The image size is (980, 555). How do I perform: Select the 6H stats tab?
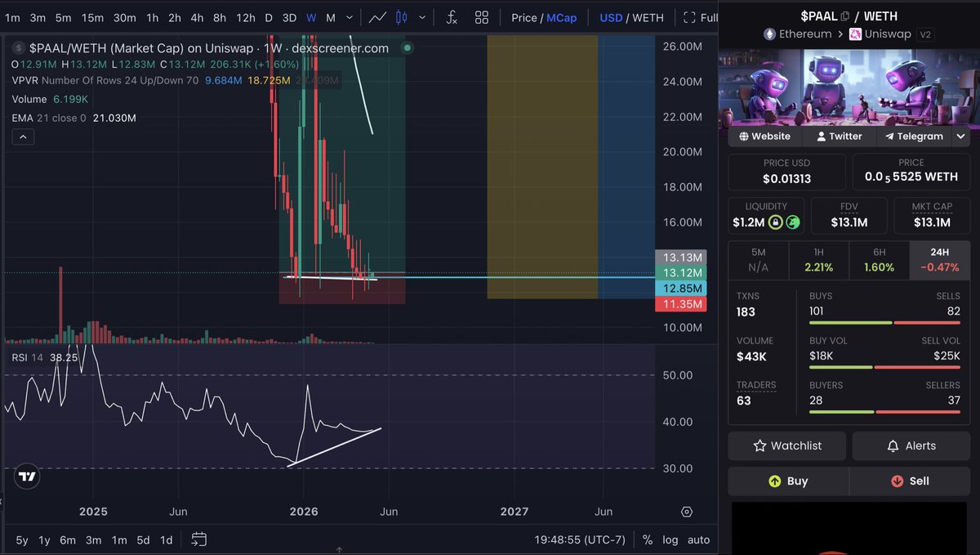coord(880,260)
